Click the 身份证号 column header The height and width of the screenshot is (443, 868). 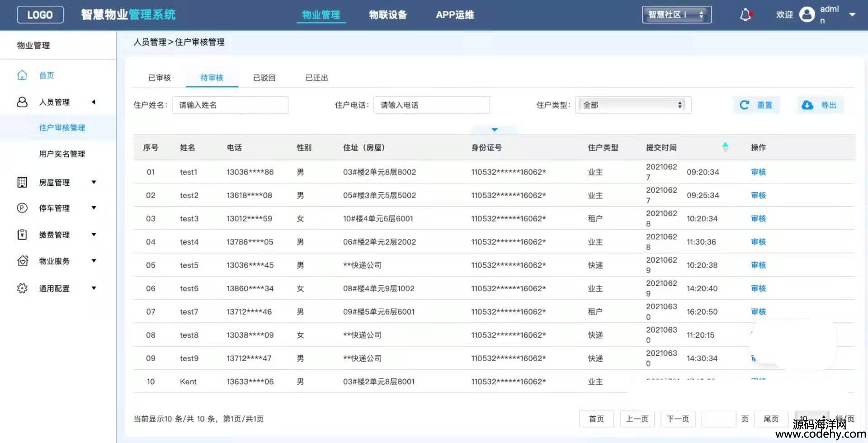[486, 147]
